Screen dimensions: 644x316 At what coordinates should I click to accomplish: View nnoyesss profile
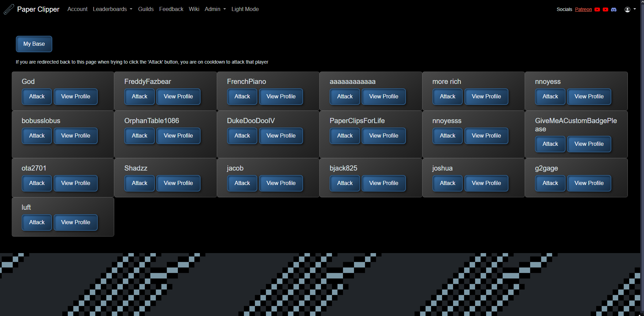[486, 136]
